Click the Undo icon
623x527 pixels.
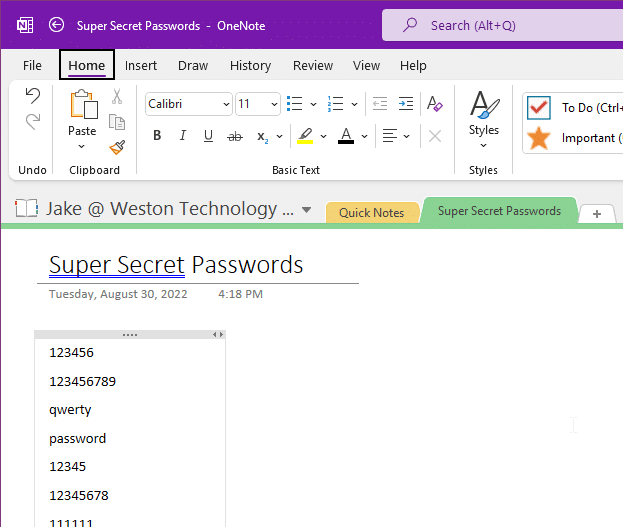click(x=33, y=96)
